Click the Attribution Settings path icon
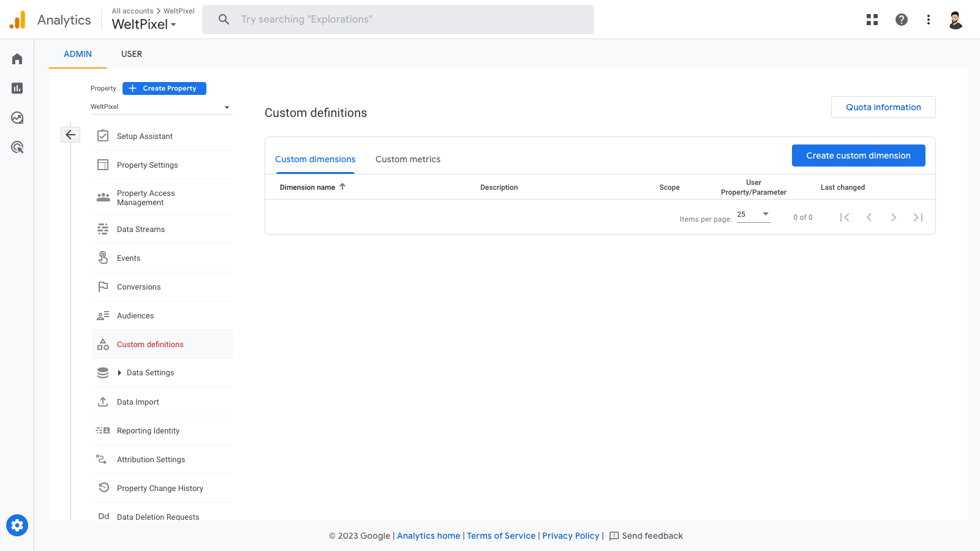The image size is (980, 551). (x=102, y=459)
